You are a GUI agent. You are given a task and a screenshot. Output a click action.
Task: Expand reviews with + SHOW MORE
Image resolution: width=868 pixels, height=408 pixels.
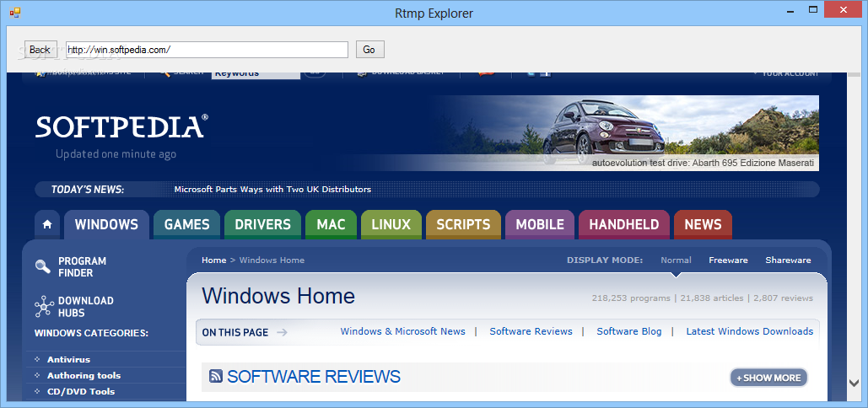(769, 378)
